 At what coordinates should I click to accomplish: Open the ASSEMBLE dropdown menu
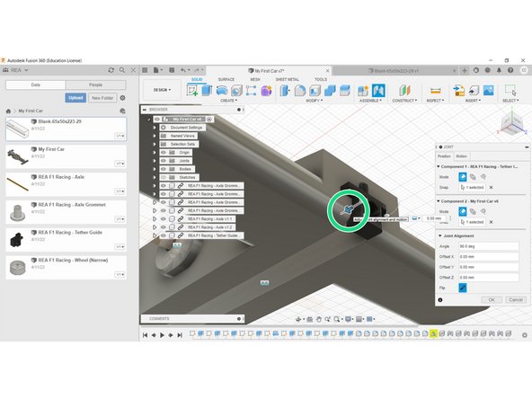click(370, 101)
